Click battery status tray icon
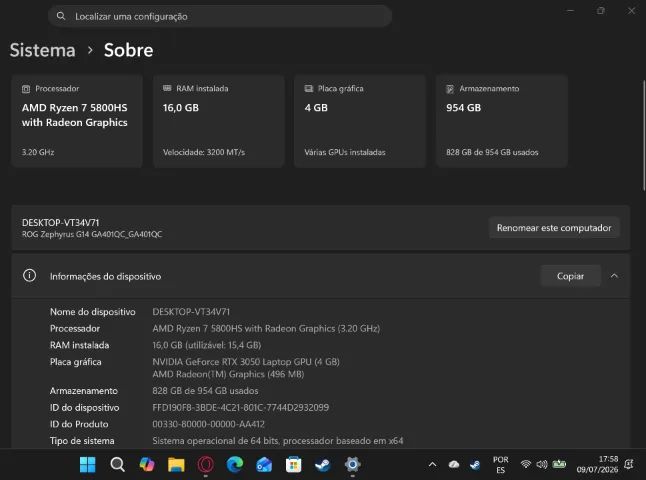 pos(559,464)
